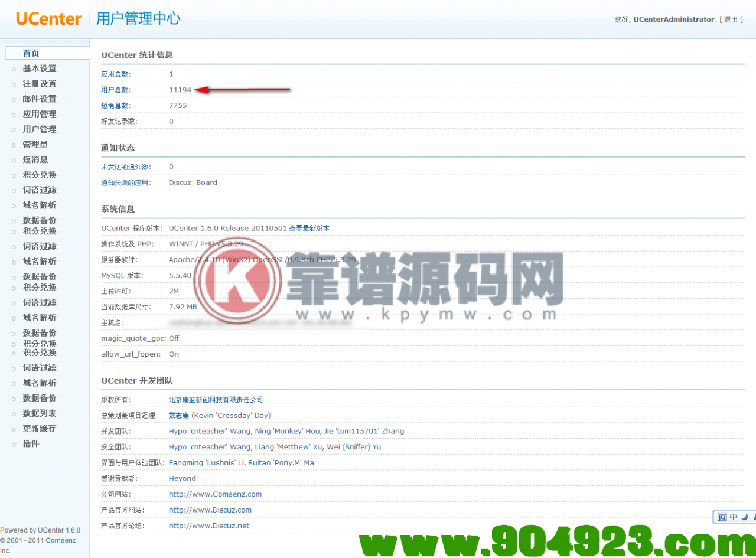Open 北京康盛新创科技有限责任公司 link
Image resolution: width=756 pixels, height=558 pixels.
pyautogui.click(x=216, y=400)
